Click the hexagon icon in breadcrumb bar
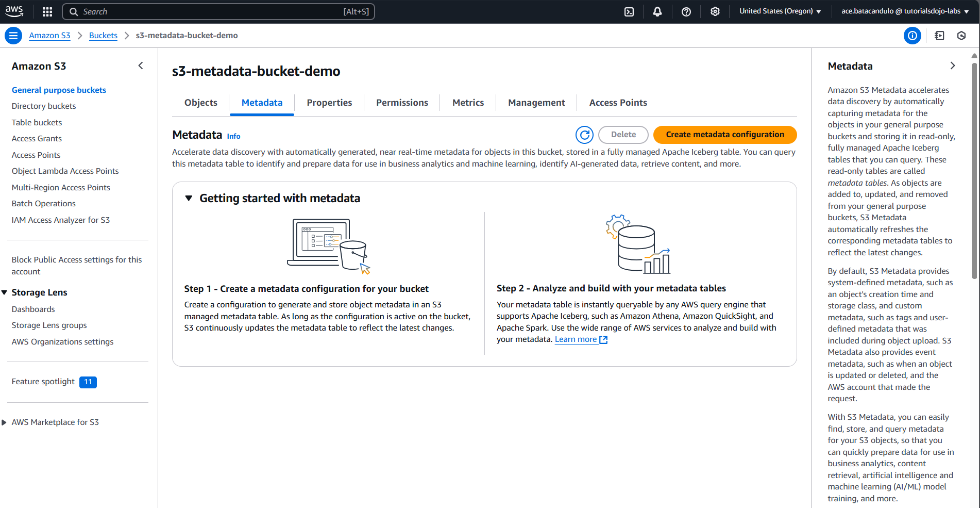This screenshot has width=980, height=508. (x=961, y=36)
